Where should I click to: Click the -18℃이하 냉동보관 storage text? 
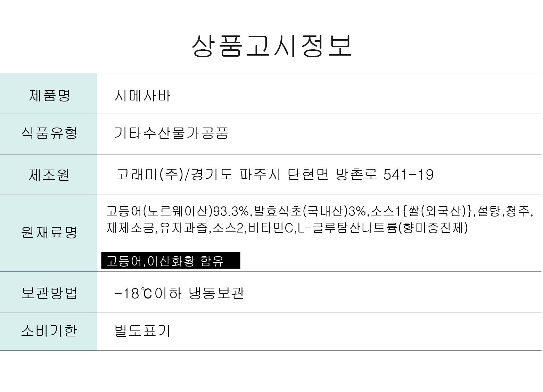179,293
